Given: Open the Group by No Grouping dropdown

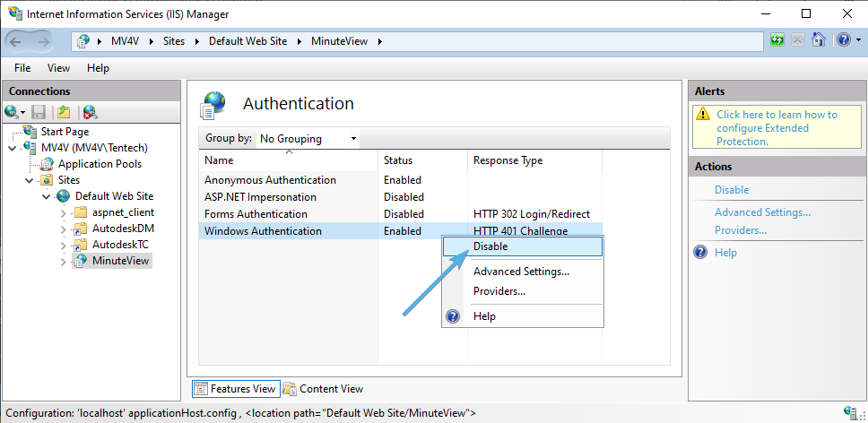Looking at the screenshot, I should [308, 138].
